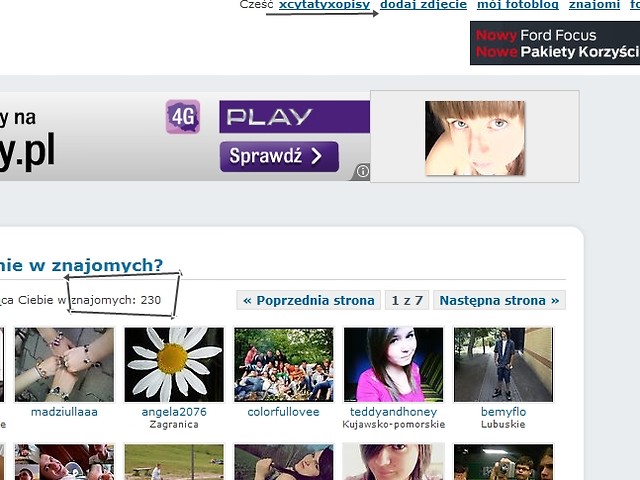Open 'mój fotoblog' link
This screenshot has height=480, width=640.
(x=518, y=4)
